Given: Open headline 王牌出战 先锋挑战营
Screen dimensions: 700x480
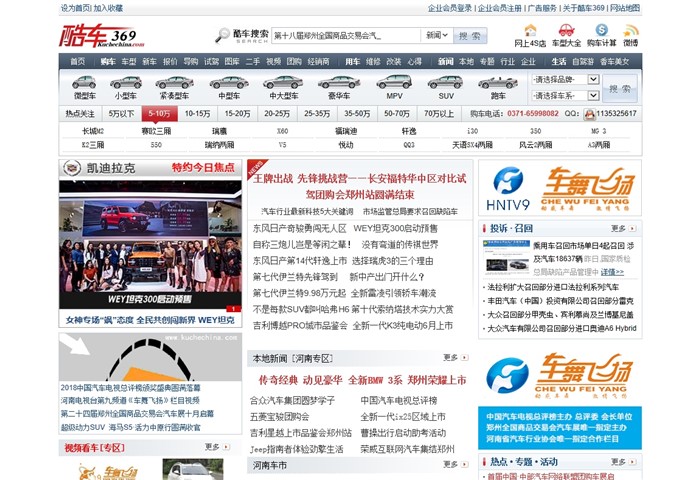Looking at the screenshot, I should (359, 187).
